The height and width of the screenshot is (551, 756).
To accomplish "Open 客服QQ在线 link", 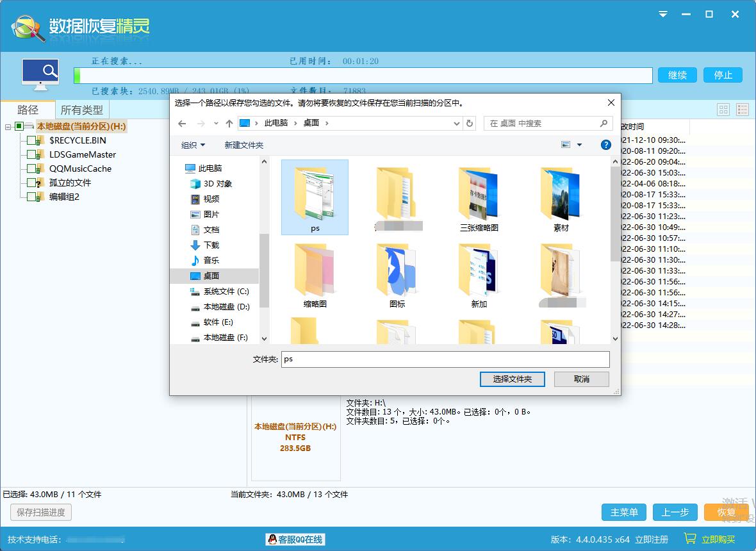I will pos(295,539).
